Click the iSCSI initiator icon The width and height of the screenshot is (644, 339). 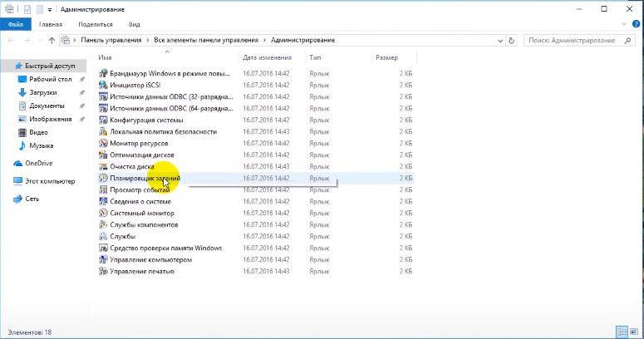tap(103, 85)
